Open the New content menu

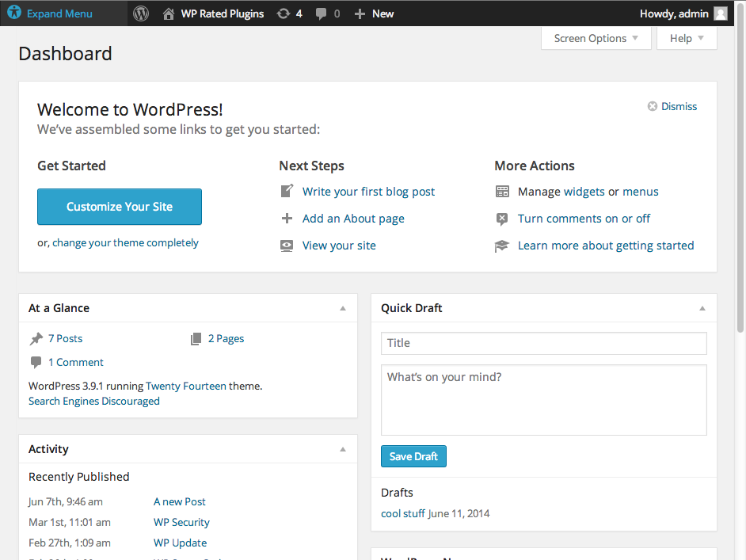point(383,13)
